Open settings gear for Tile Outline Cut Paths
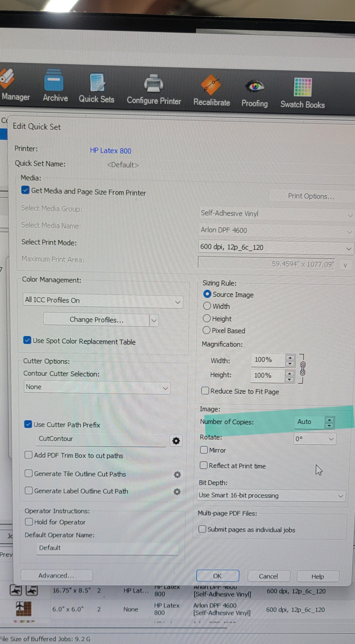This screenshot has width=355, height=644. pos(177,474)
